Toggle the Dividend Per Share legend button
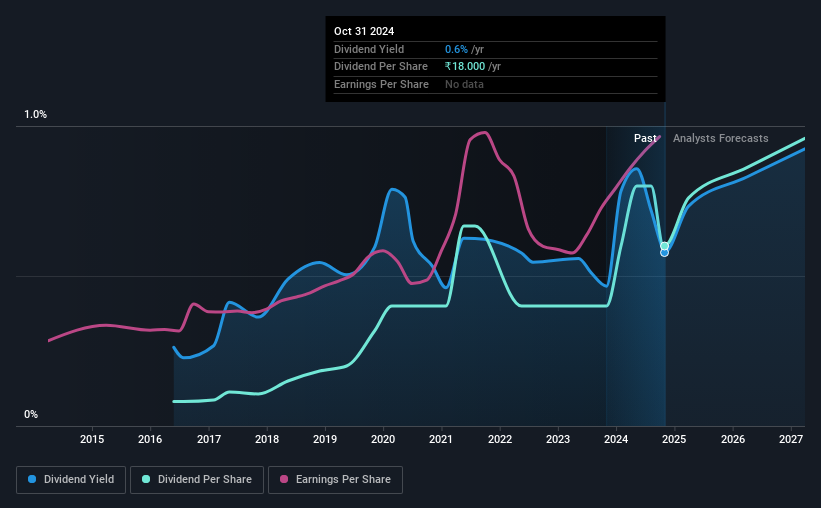Image resolution: width=821 pixels, height=508 pixels. point(197,480)
